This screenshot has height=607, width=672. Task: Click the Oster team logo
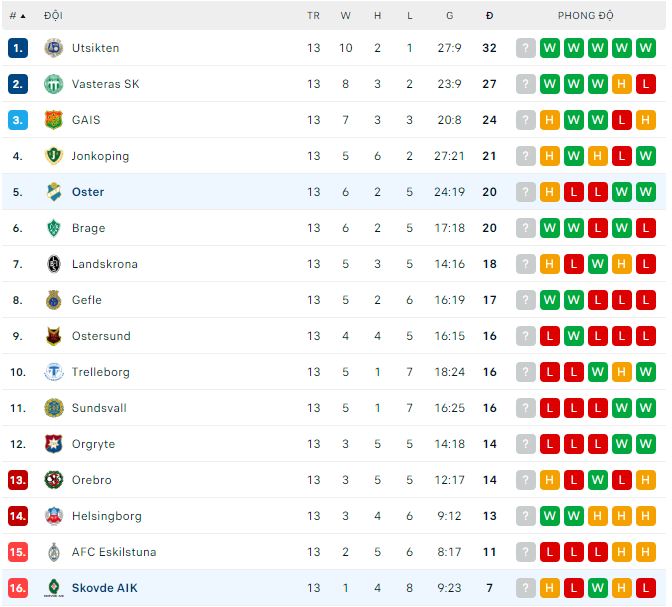[53, 192]
